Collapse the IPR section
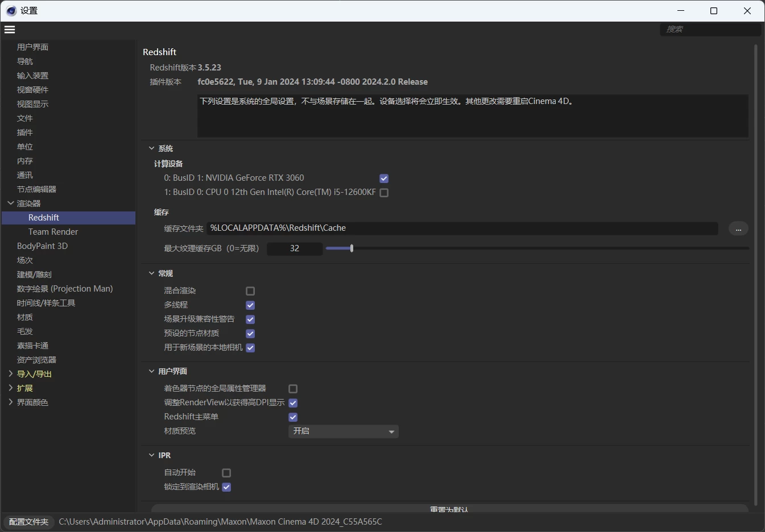765x532 pixels. (152, 455)
